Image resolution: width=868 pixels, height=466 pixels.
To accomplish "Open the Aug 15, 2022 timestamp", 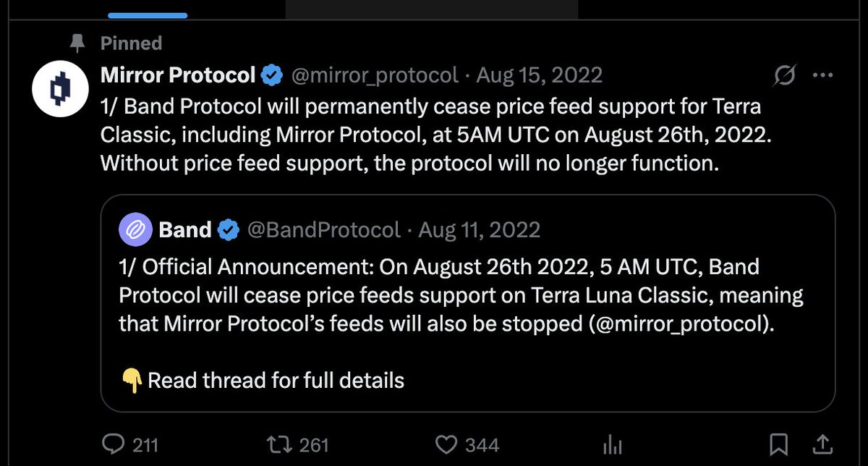I will point(540,75).
